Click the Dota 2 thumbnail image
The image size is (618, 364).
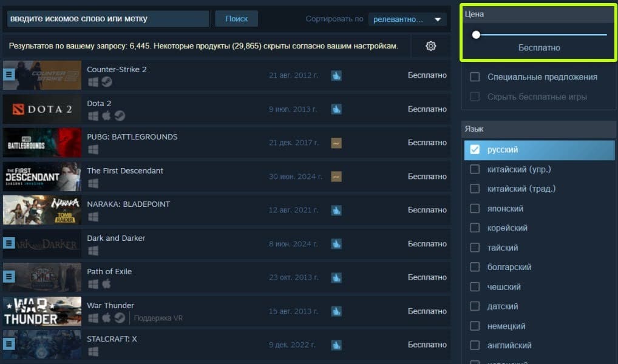tap(42, 109)
